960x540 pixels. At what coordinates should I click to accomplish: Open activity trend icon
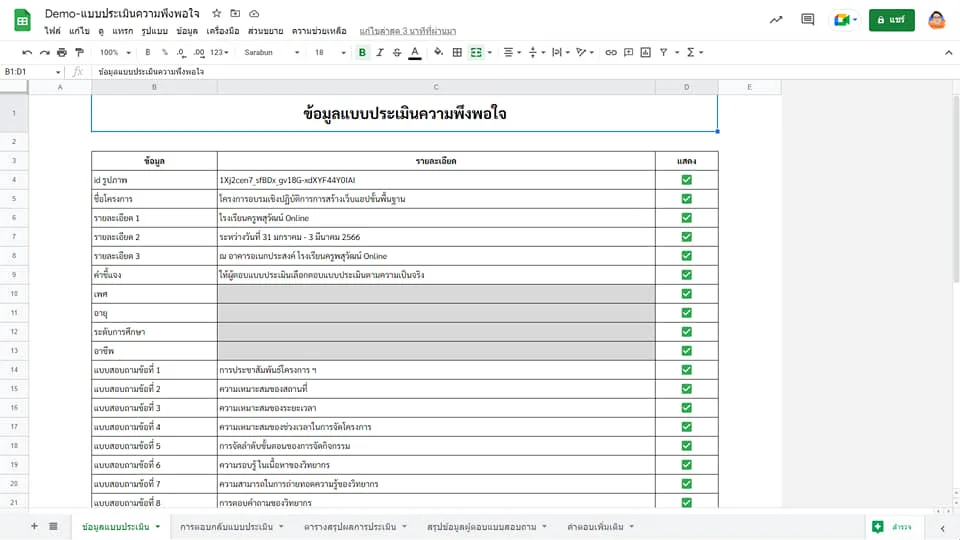pyautogui.click(x=776, y=20)
